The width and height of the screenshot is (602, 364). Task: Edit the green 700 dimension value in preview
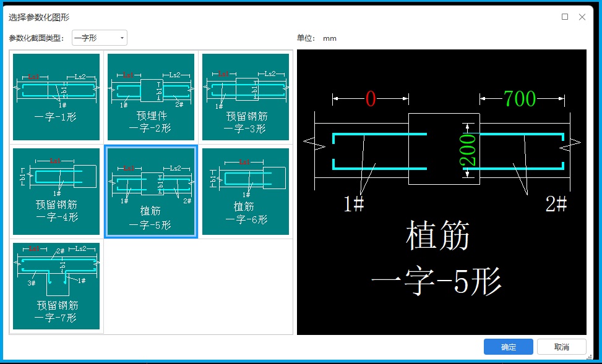(520, 99)
